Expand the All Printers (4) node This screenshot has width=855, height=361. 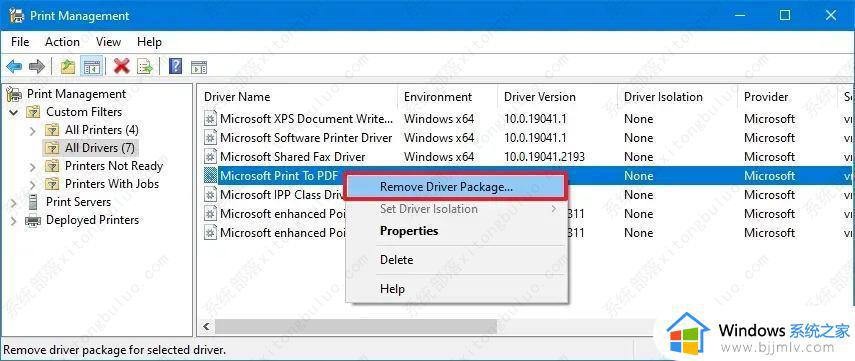33,130
